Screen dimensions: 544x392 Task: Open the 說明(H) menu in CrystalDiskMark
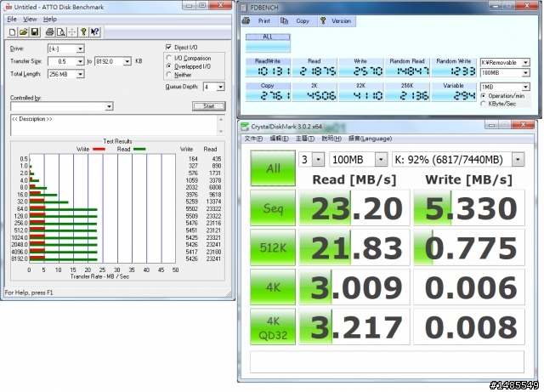click(331, 139)
